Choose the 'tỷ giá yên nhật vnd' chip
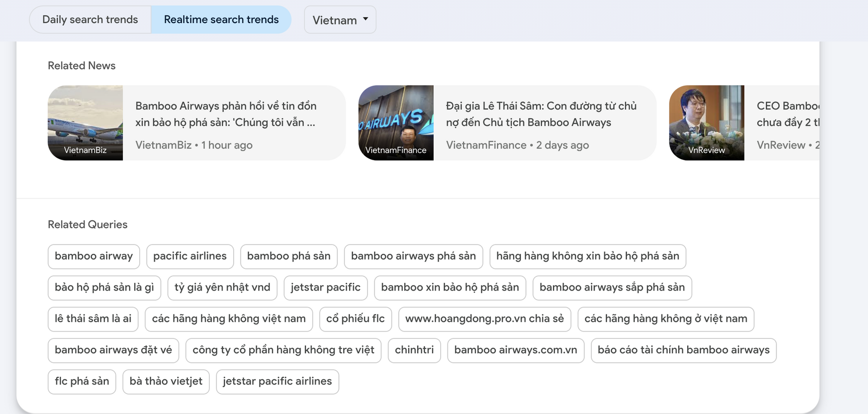The image size is (868, 414). point(222,288)
